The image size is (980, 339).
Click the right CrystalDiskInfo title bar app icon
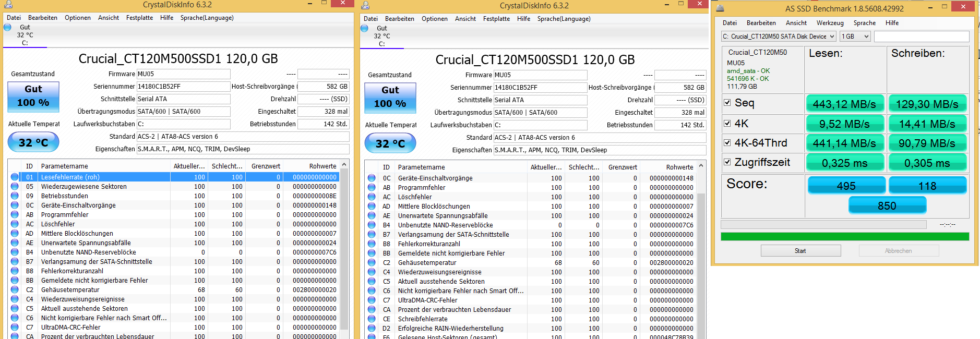click(365, 5)
